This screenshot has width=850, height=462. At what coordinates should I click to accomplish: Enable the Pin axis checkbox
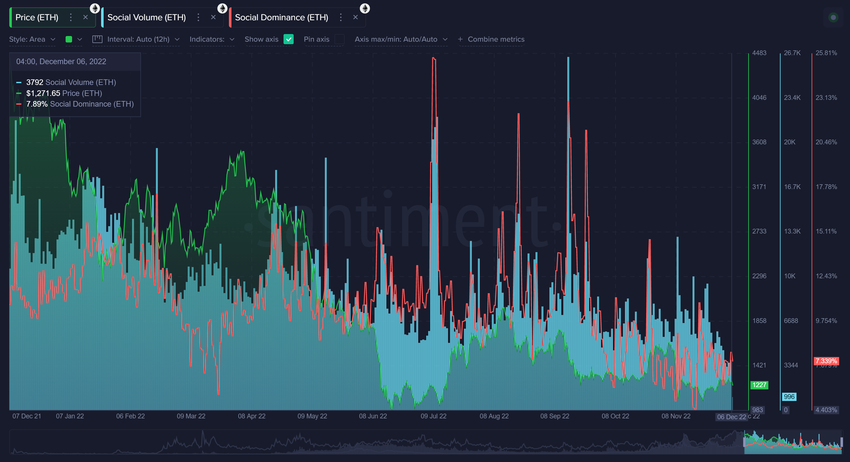339,39
